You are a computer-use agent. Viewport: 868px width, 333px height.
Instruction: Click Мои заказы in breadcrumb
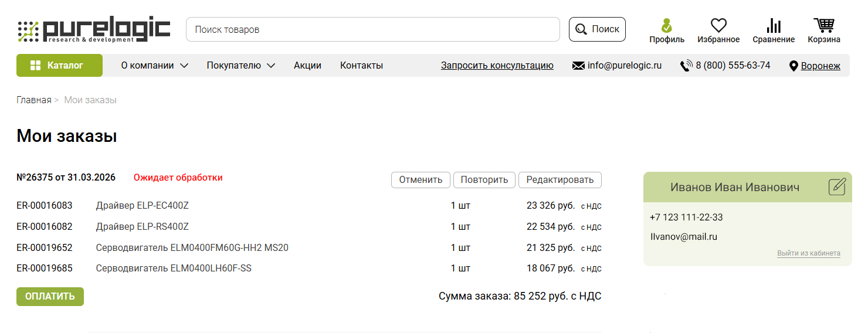[x=90, y=100]
